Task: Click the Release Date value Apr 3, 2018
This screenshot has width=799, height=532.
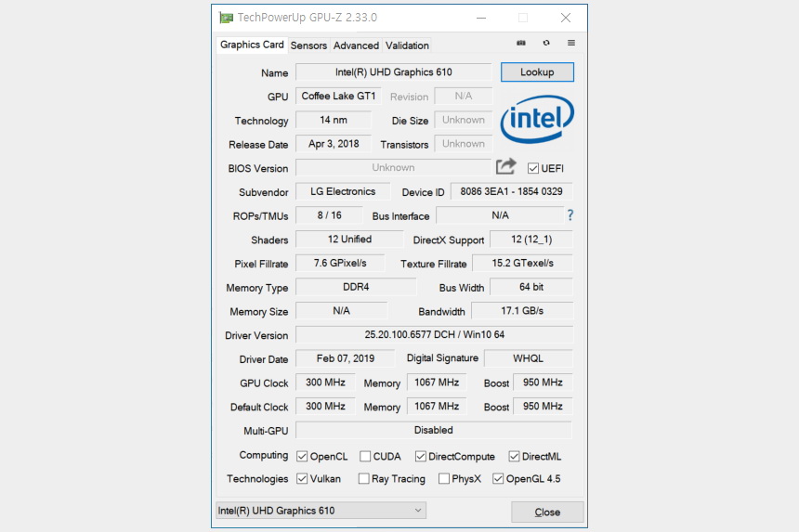Action: (x=334, y=144)
